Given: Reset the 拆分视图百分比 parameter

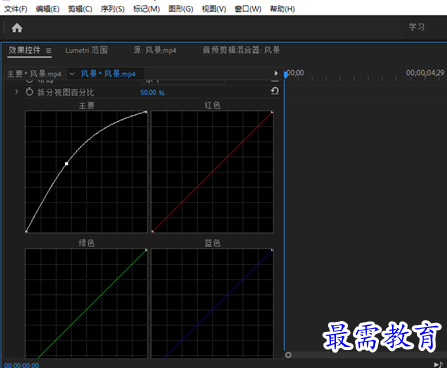Looking at the screenshot, I should (x=275, y=91).
